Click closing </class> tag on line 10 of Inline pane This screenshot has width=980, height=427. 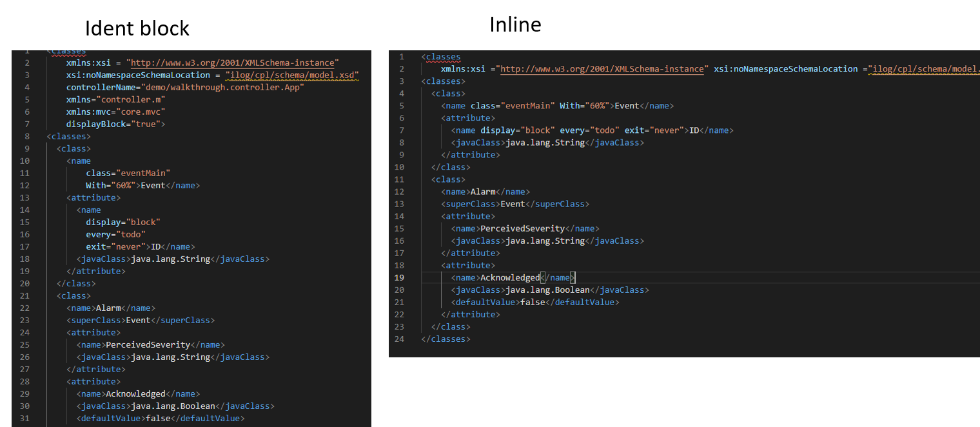pyautogui.click(x=451, y=167)
